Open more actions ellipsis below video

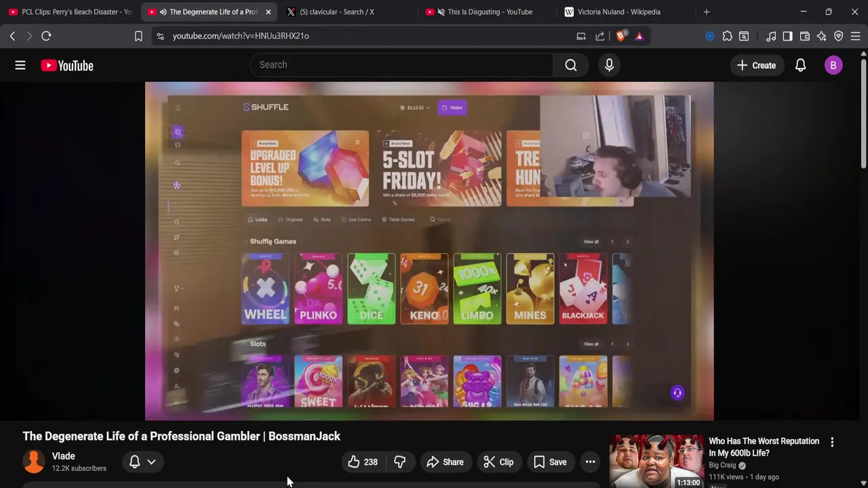(591, 462)
